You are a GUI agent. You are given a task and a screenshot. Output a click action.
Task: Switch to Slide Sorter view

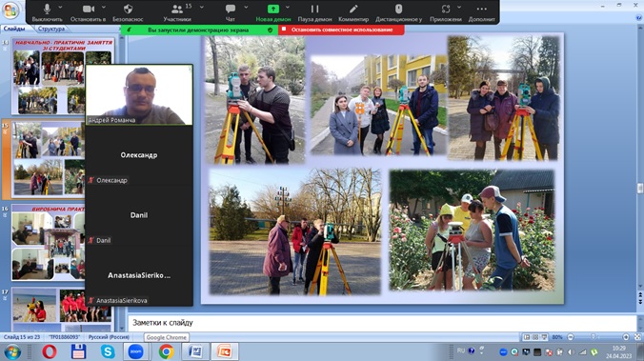click(x=535, y=337)
